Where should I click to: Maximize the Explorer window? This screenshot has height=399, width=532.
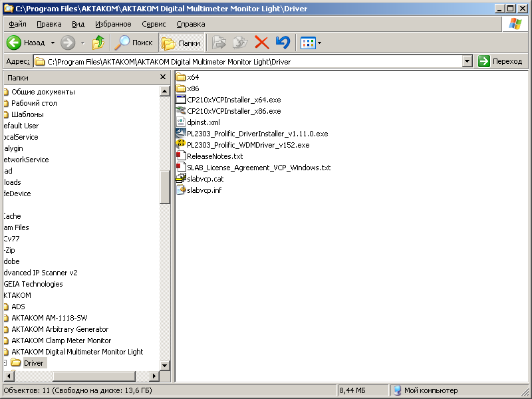tap(510, 8)
